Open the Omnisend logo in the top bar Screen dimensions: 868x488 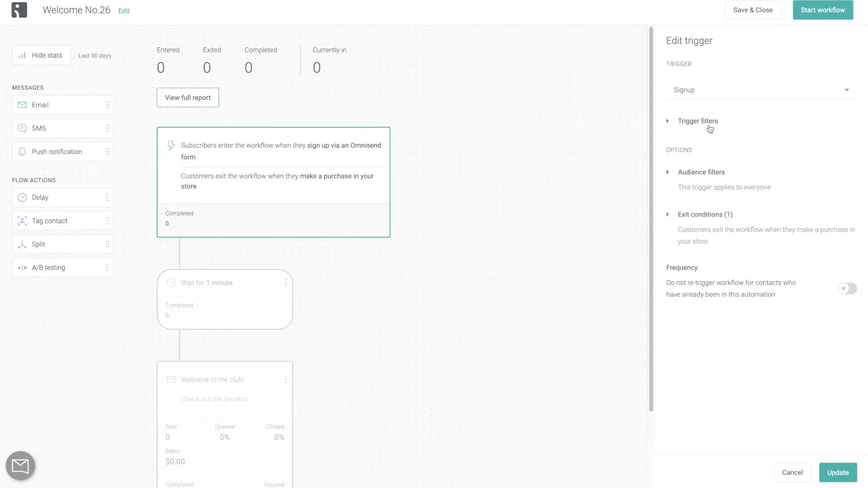20,10
